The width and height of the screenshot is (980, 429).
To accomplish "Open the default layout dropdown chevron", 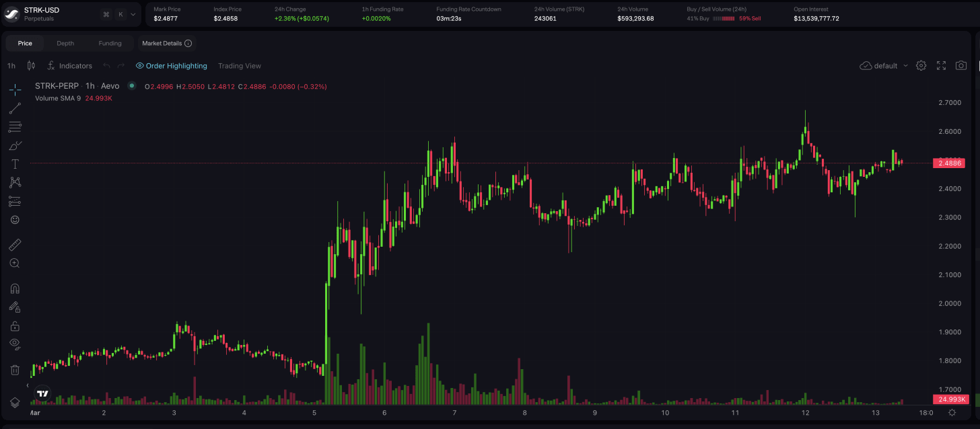I will 905,66.
